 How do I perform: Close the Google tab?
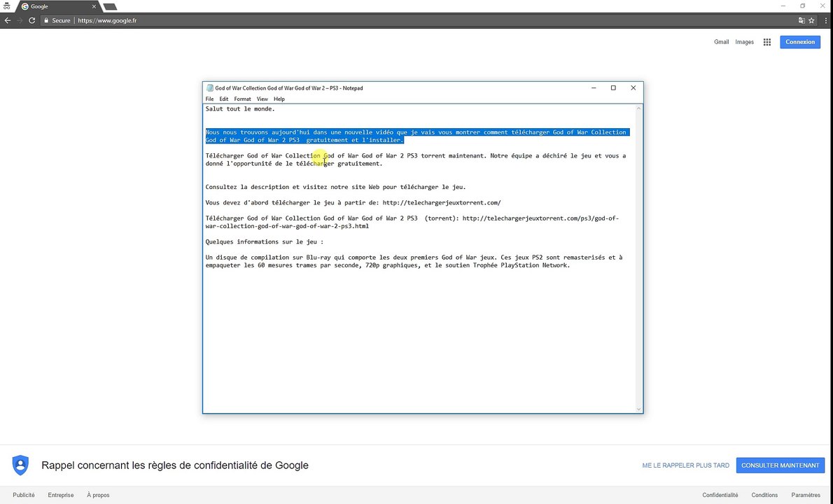point(94,6)
